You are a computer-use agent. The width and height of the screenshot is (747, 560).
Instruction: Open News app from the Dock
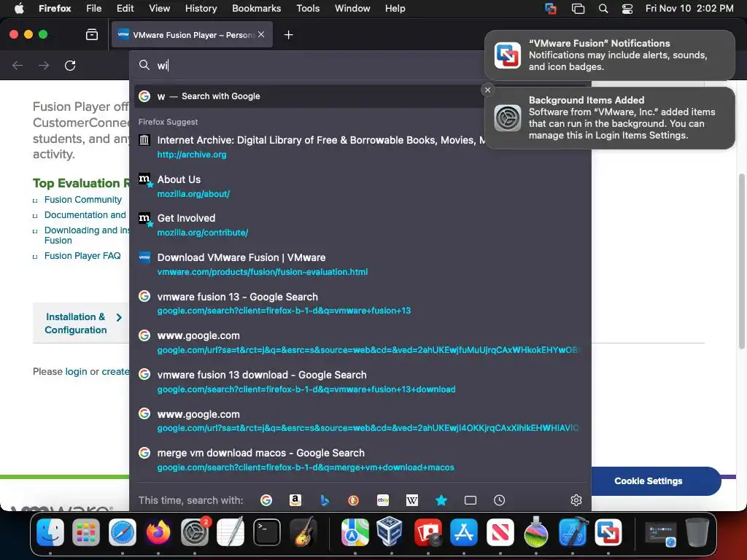500,532
